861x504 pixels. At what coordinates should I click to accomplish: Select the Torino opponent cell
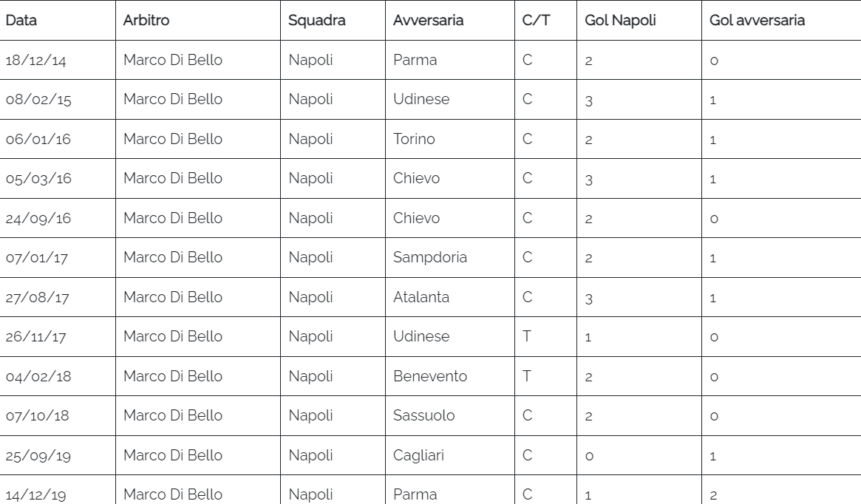(x=414, y=139)
